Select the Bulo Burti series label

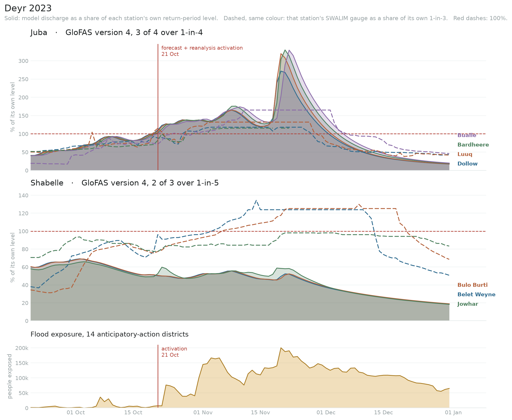click(x=472, y=285)
